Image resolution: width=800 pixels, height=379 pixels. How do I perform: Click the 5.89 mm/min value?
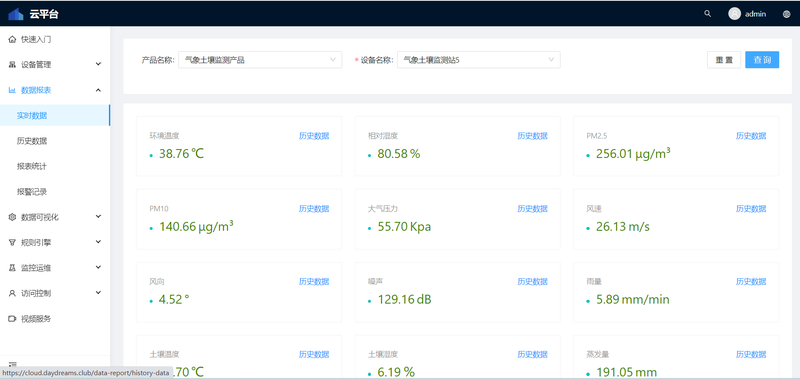tap(633, 299)
